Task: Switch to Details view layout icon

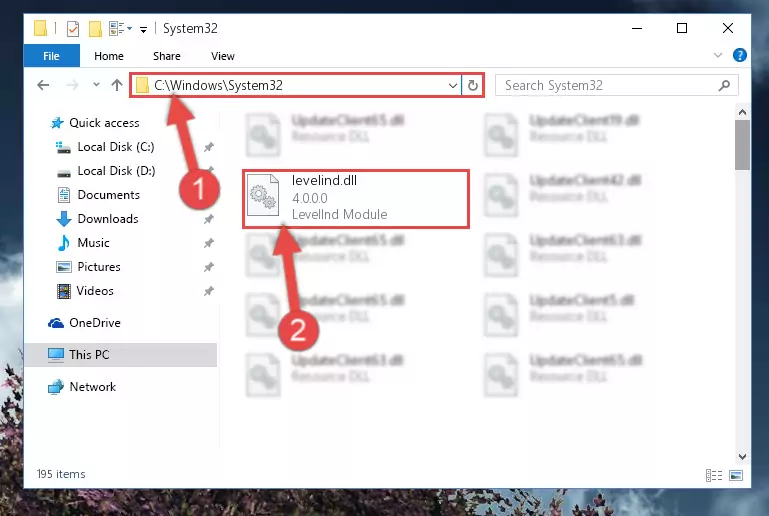Action: tap(714, 475)
